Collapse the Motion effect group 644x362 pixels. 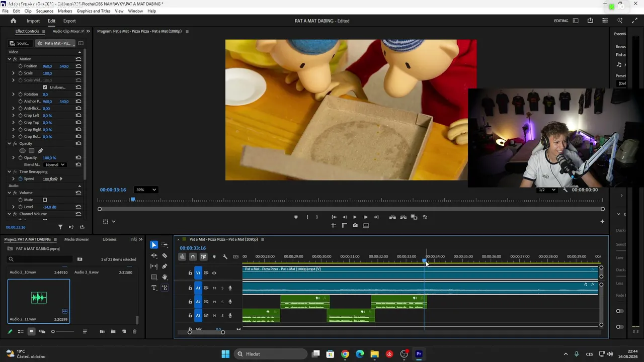[x=9, y=59]
